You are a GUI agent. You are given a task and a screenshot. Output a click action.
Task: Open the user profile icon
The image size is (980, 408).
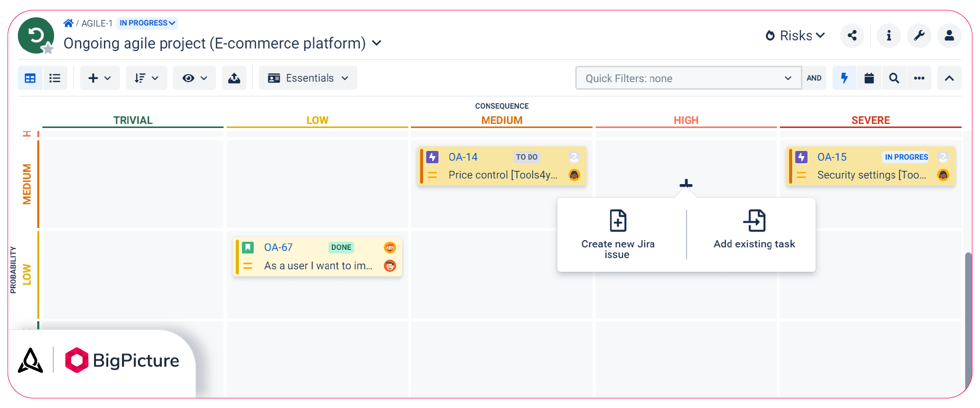point(949,36)
